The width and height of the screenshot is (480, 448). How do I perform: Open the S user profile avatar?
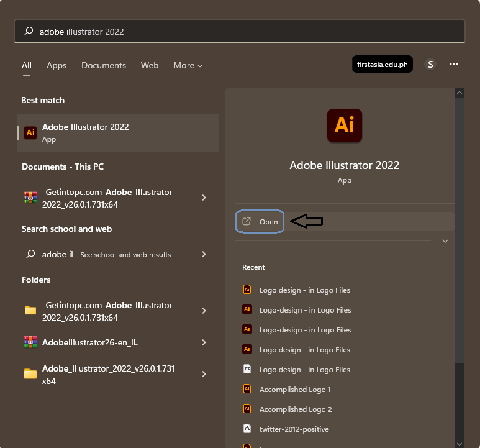click(430, 64)
